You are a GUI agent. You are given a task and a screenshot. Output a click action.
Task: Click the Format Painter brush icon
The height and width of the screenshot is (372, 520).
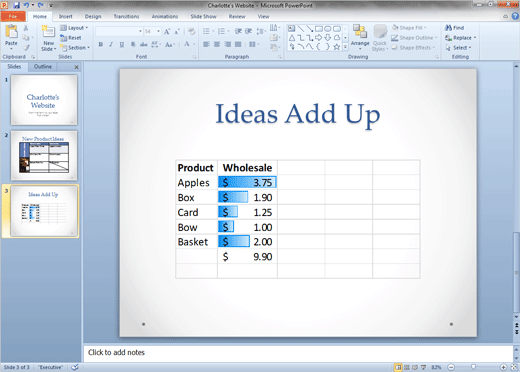pyautogui.click(x=26, y=48)
